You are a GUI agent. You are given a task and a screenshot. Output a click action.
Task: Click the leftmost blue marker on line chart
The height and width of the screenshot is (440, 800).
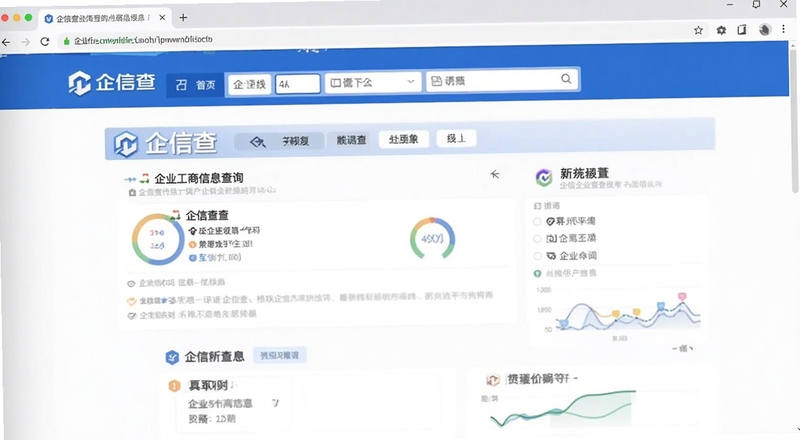(x=564, y=323)
